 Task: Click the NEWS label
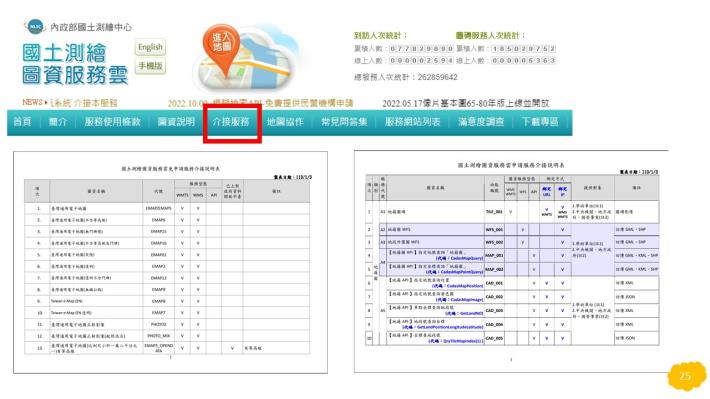tap(33, 102)
